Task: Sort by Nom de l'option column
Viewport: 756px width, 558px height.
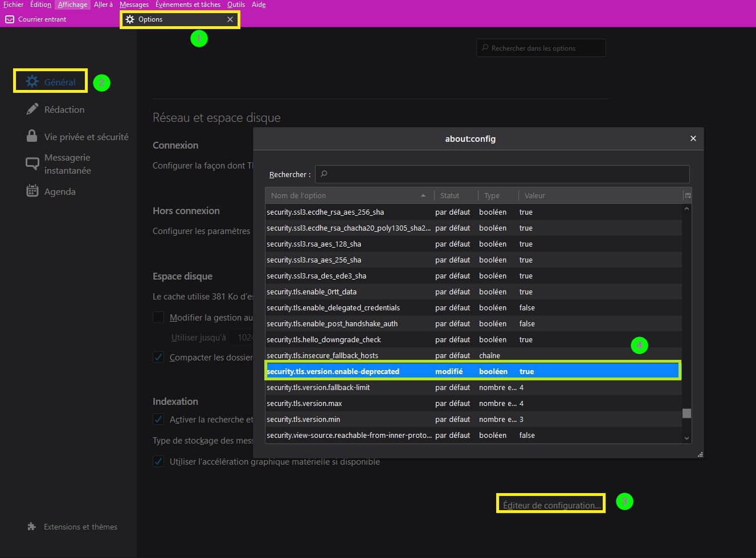Action: 349,195
